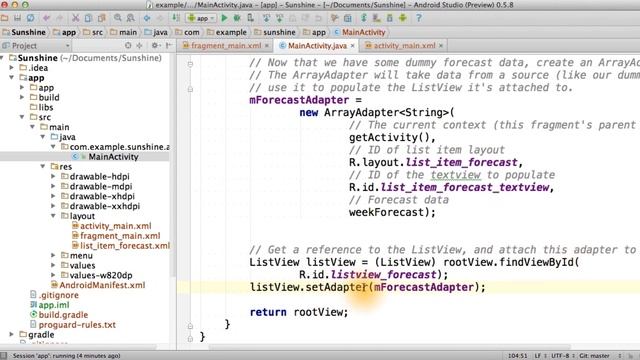Expand the menu folder
640x360 pixels.
[x=53, y=256]
